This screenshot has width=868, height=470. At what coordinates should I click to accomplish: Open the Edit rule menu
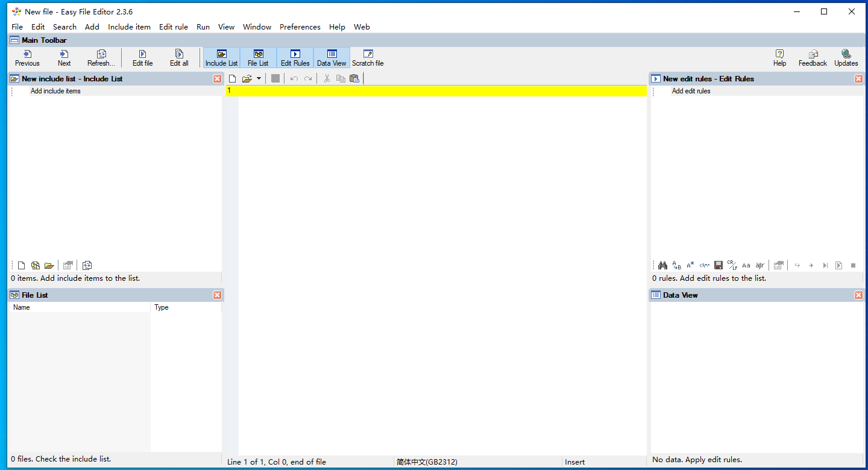[174, 27]
